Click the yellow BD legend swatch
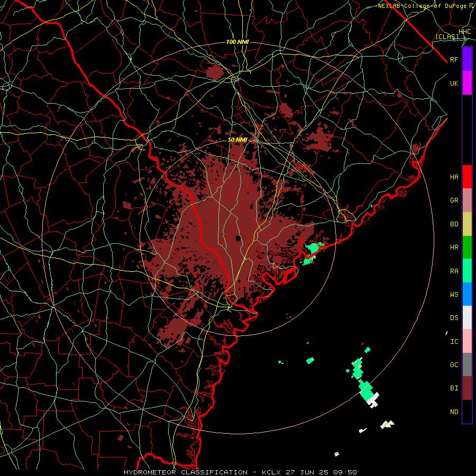The image size is (476, 476). pyautogui.click(x=467, y=224)
